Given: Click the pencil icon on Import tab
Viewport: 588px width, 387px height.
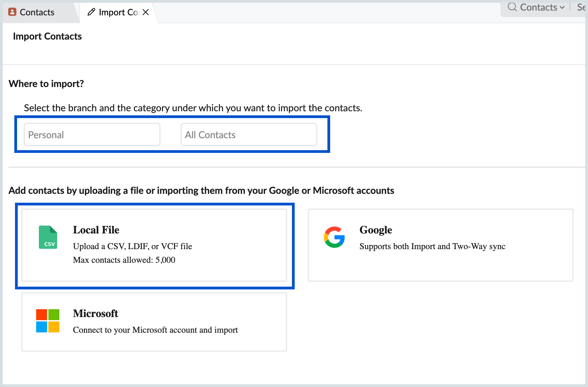Looking at the screenshot, I should (x=91, y=12).
